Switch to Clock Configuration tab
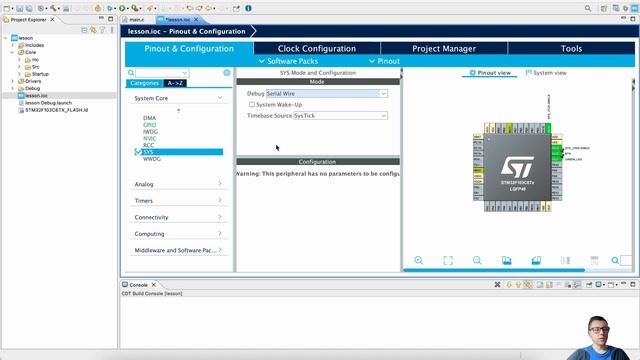Image resolution: width=640 pixels, height=360 pixels. pyautogui.click(x=317, y=48)
